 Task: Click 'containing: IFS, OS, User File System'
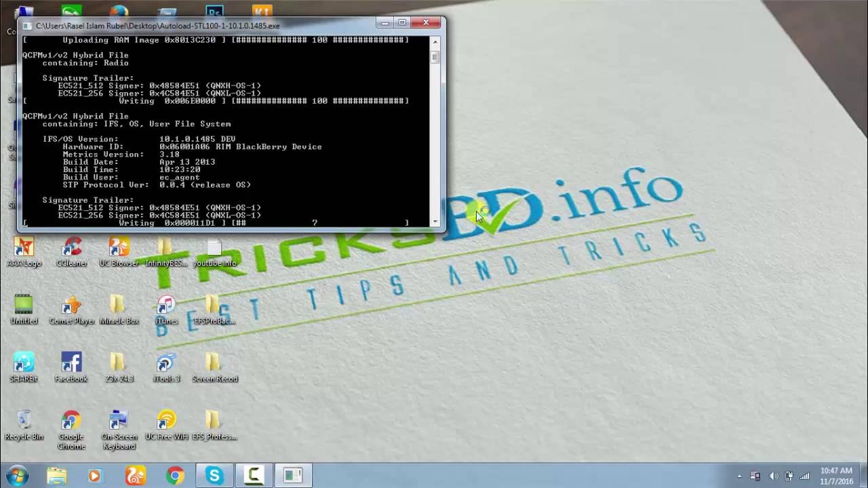click(136, 124)
